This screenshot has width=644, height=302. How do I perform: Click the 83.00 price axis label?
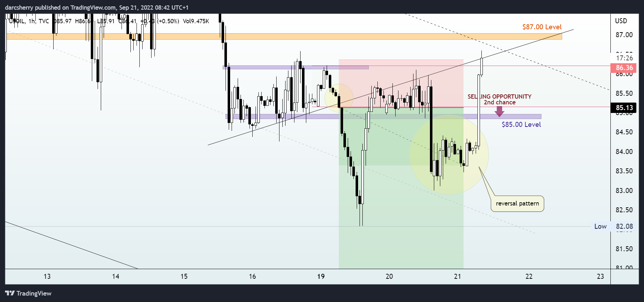click(624, 191)
